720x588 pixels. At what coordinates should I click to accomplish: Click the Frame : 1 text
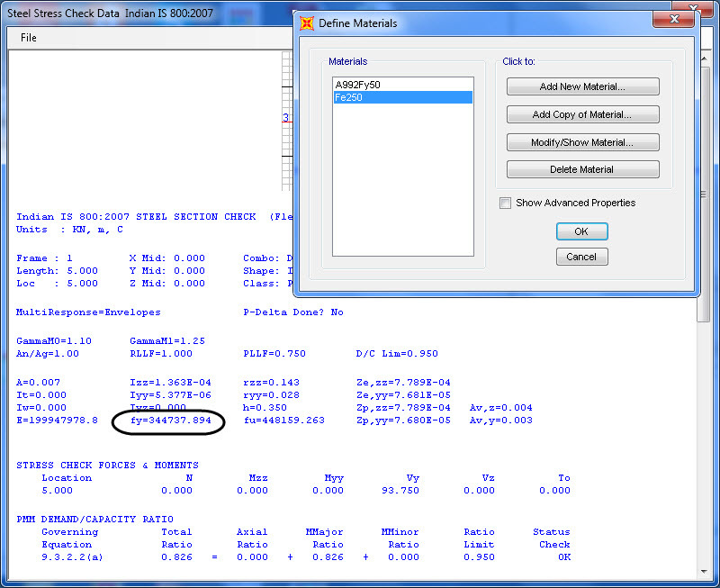pyautogui.click(x=44, y=258)
